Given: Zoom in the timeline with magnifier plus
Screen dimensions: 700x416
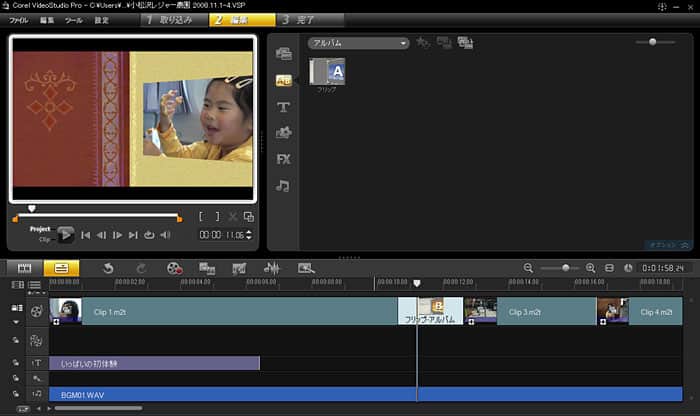Looking at the screenshot, I should 591,268.
